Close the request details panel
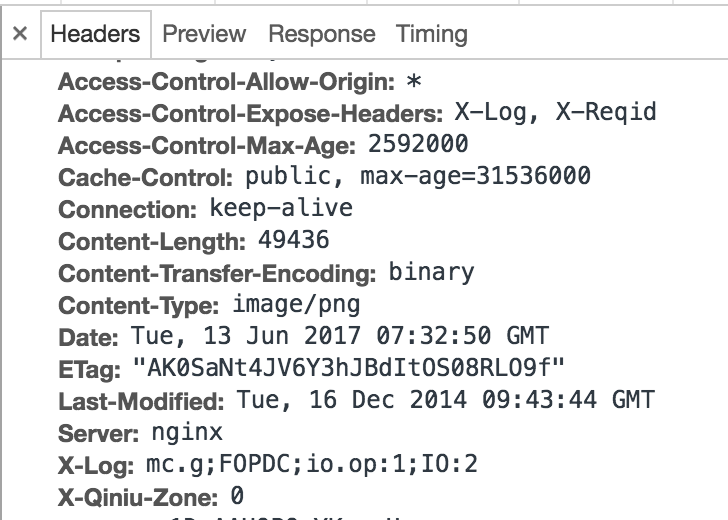The width and height of the screenshot is (728, 520). point(20,33)
